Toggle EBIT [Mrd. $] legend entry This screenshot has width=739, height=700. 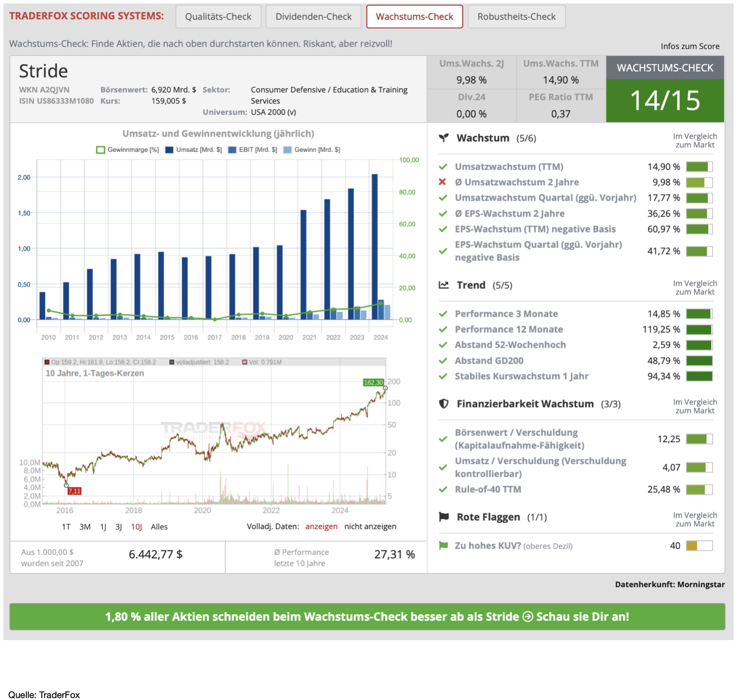[253, 150]
